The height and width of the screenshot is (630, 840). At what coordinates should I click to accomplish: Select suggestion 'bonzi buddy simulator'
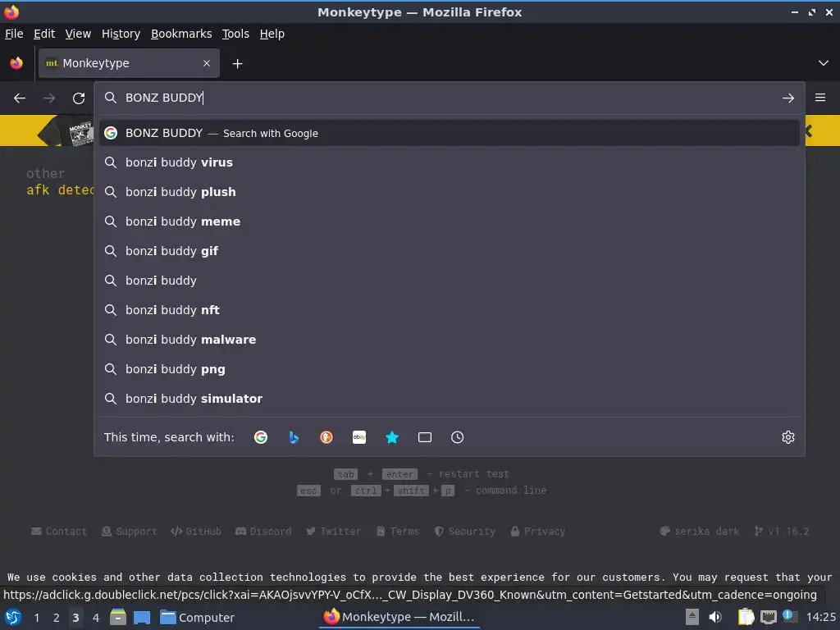pyautogui.click(x=450, y=399)
